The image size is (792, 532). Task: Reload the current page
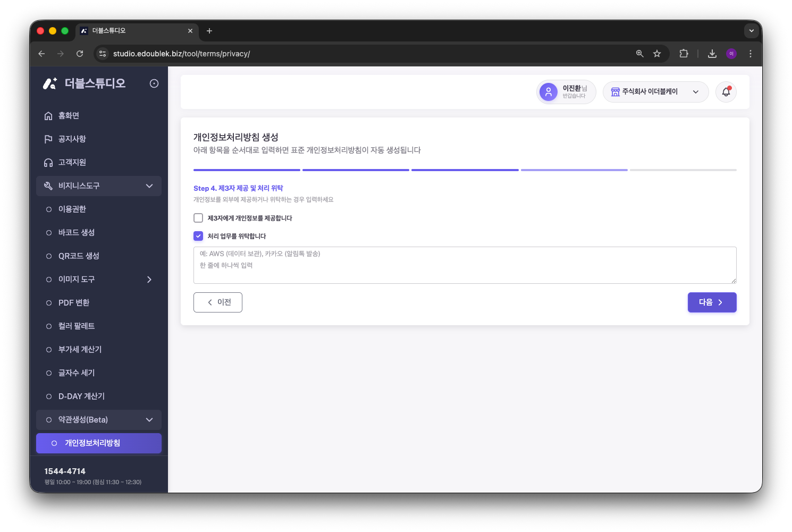coord(80,54)
